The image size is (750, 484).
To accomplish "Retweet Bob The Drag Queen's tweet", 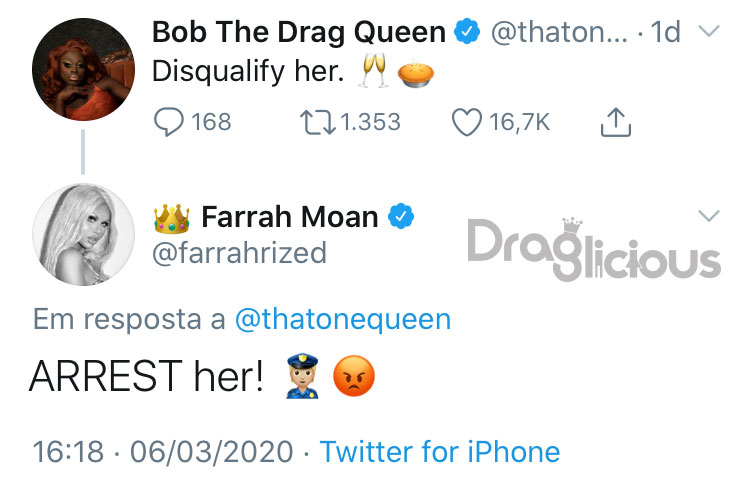I will point(317,122).
